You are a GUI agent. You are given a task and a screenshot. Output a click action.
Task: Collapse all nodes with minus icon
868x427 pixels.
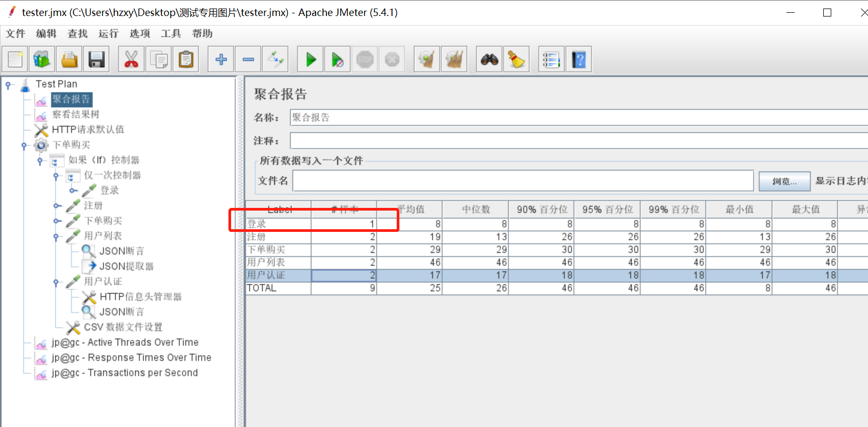point(248,59)
